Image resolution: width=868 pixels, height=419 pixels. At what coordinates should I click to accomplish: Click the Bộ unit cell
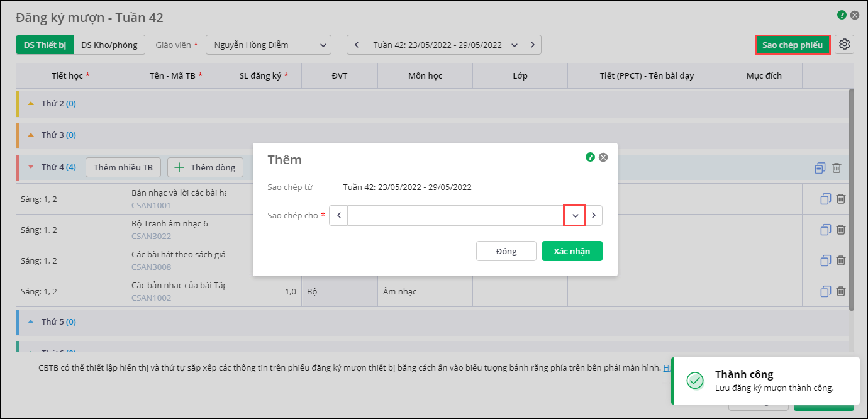[x=340, y=291]
